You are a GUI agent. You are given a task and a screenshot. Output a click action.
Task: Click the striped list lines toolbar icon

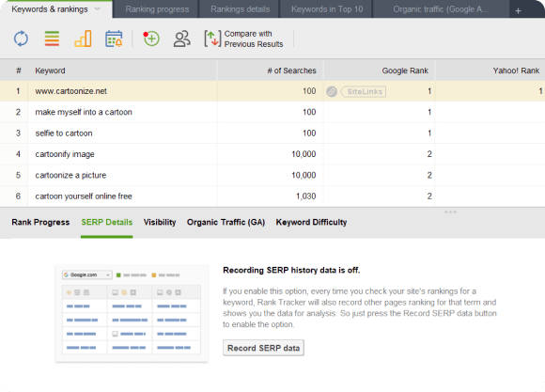click(x=52, y=39)
